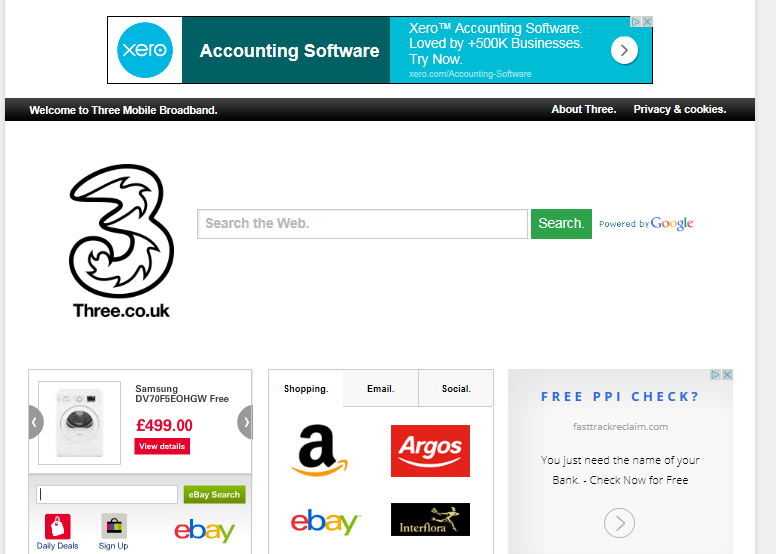Open the About Three link
This screenshot has width=776, height=554.
click(x=583, y=109)
